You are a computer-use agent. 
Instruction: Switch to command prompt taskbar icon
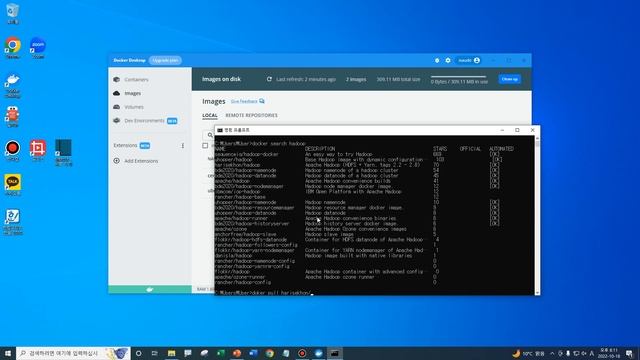click(335, 353)
